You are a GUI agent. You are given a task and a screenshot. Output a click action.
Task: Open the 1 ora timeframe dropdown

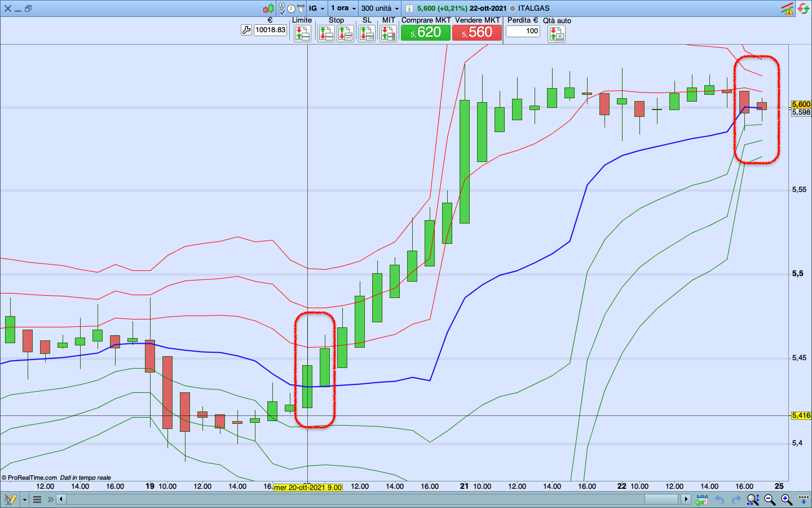coord(343,8)
